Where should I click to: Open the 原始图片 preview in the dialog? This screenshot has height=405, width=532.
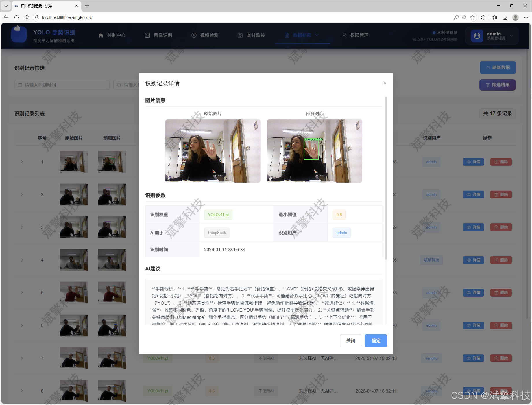tap(213, 151)
